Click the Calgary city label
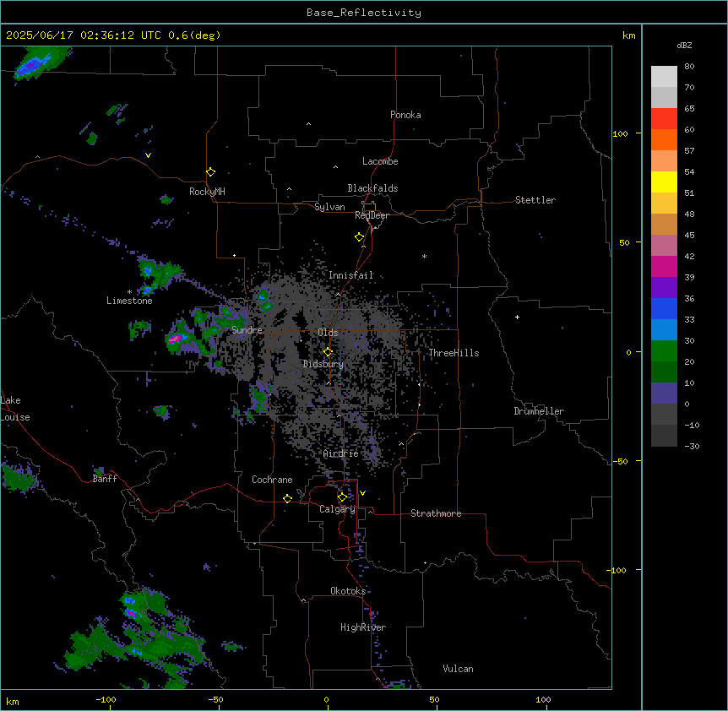The width and height of the screenshot is (728, 711). [337, 509]
